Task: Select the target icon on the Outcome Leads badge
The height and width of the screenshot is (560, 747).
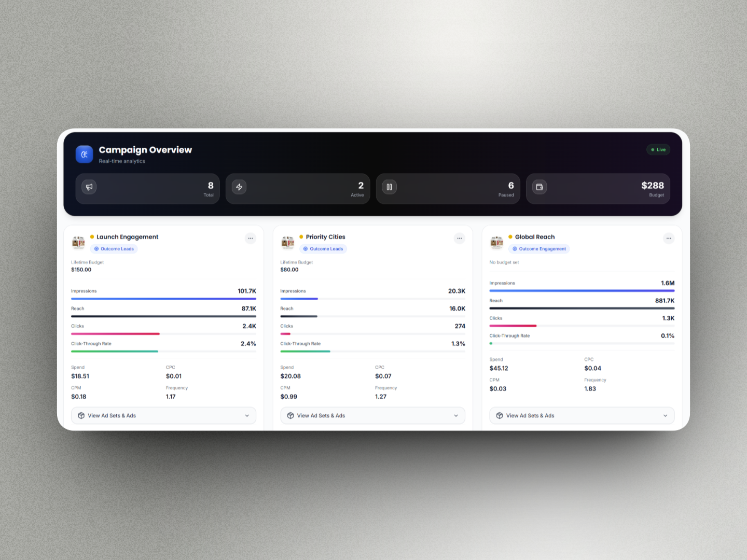Action: 96,249
